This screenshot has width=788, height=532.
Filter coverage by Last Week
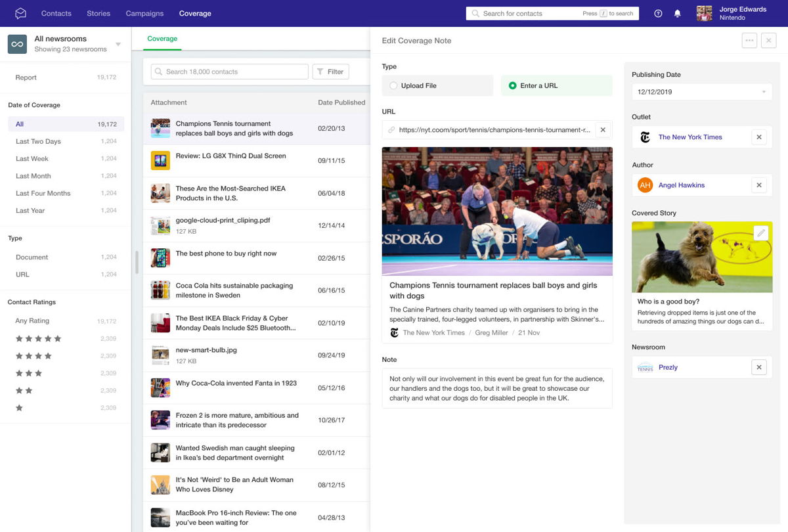pos(66,158)
